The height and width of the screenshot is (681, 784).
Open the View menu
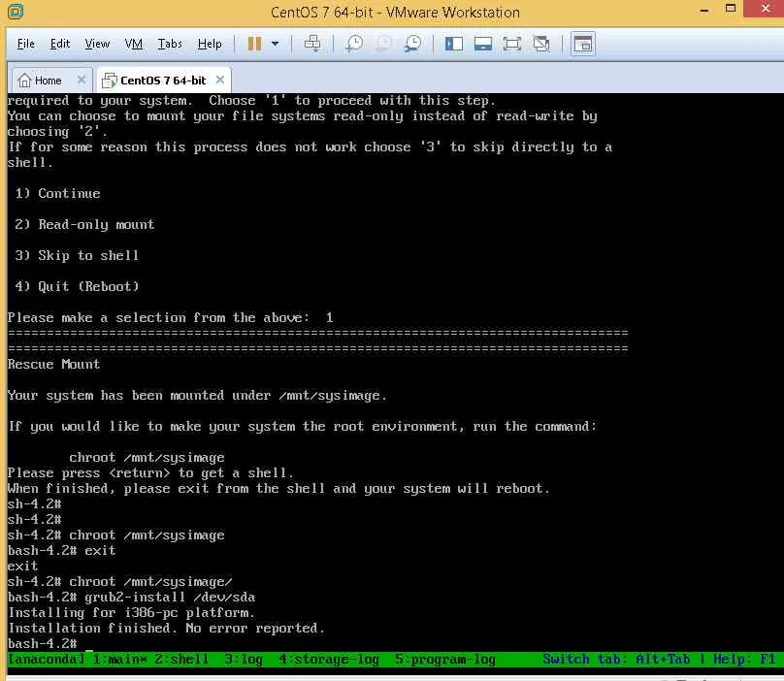97,44
